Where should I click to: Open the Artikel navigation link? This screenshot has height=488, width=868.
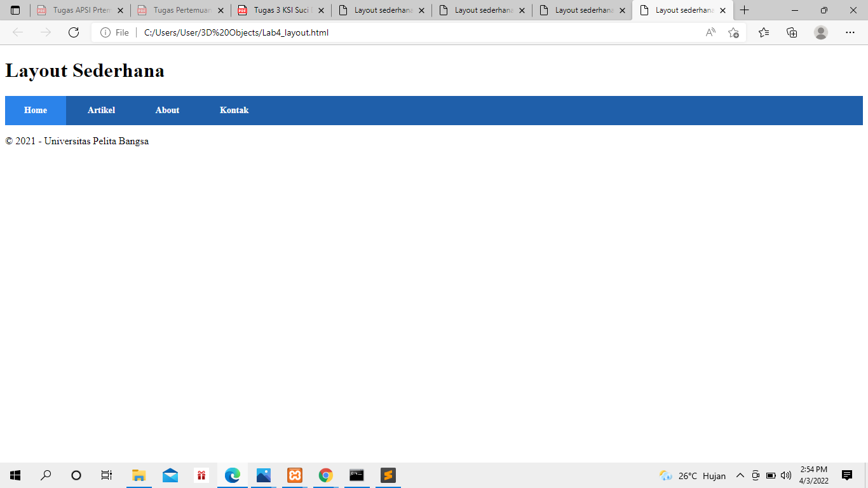pyautogui.click(x=102, y=110)
